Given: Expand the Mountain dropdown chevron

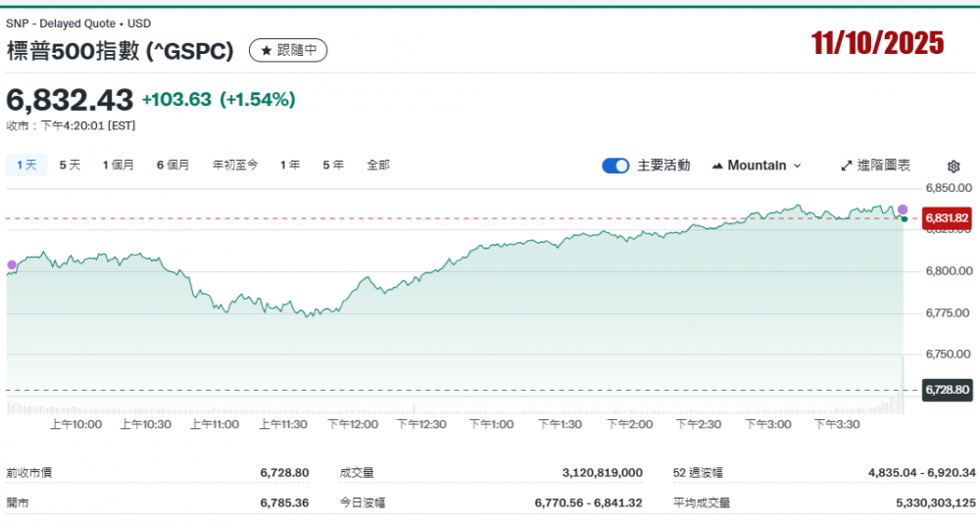Looking at the screenshot, I should (797, 167).
